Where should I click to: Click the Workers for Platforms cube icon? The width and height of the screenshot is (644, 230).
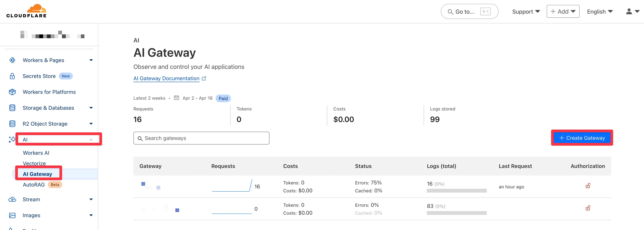12,92
